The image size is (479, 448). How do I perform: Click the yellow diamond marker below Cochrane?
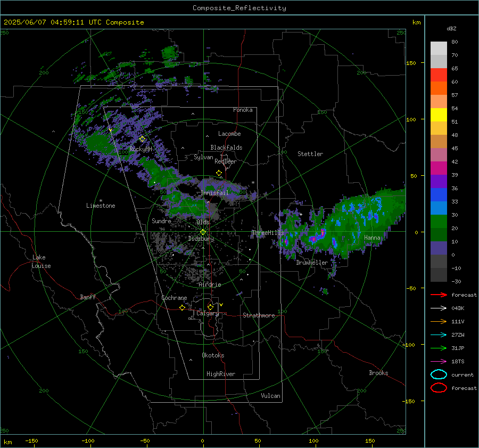pyautogui.click(x=183, y=308)
